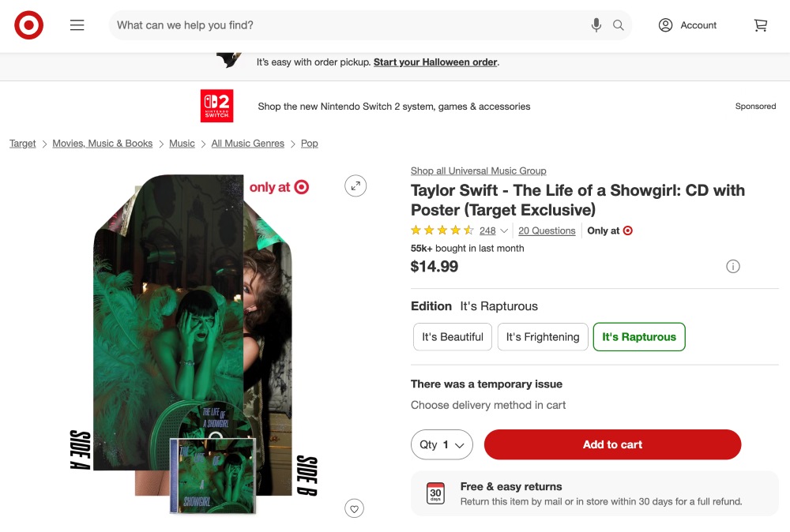The height and width of the screenshot is (532, 790).
Task: Click the magnifying glass search icon
Action: (x=619, y=25)
